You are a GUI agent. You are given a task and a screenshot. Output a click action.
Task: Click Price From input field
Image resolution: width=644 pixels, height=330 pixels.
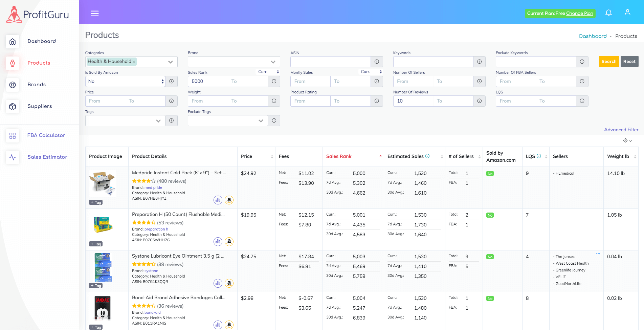[x=105, y=101]
